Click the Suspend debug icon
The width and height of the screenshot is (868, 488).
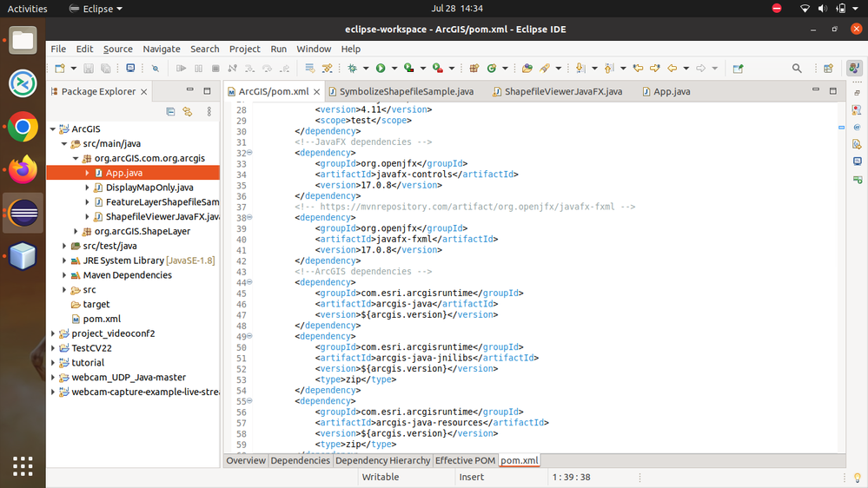click(x=198, y=68)
